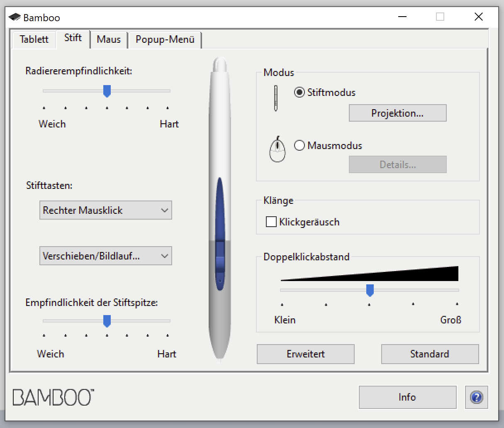Click the mouse icon beside Mausmodus
Viewport: 504px width, 428px height.
[x=277, y=149]
